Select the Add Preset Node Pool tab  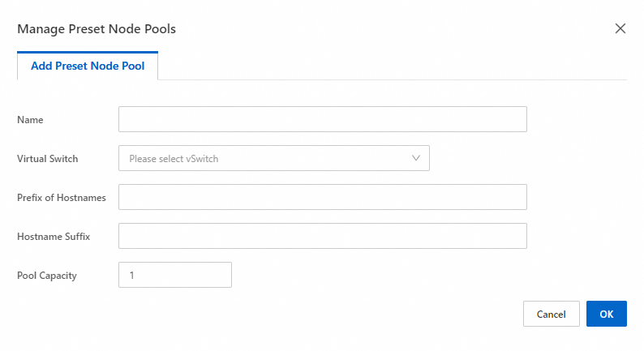tap(88, 66)
